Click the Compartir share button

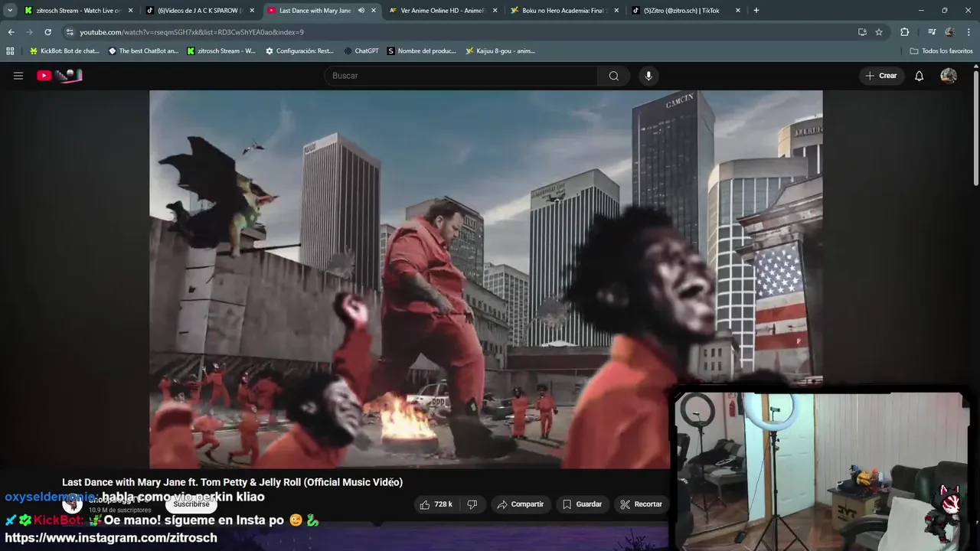click(521, 504)
